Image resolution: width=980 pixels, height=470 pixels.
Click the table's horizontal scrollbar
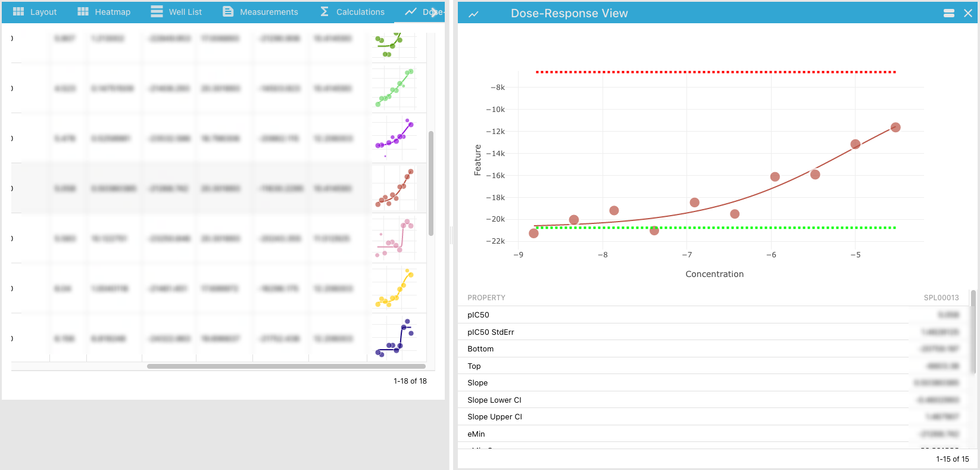(x=286, y=366)
